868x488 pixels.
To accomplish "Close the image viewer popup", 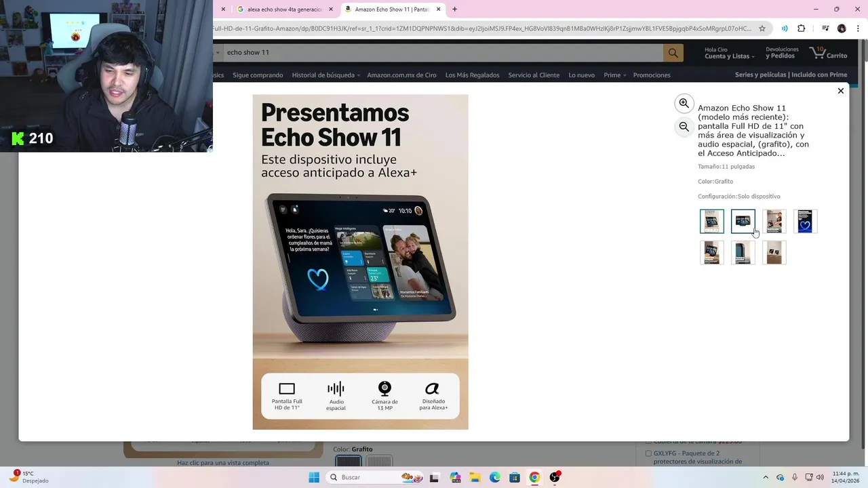I will (x=841, y=91).
